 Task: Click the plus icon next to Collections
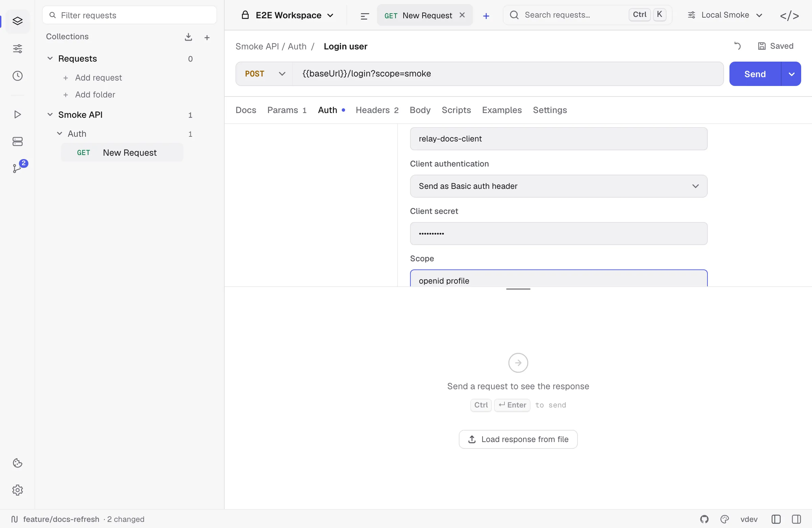[x=207, y=38]
